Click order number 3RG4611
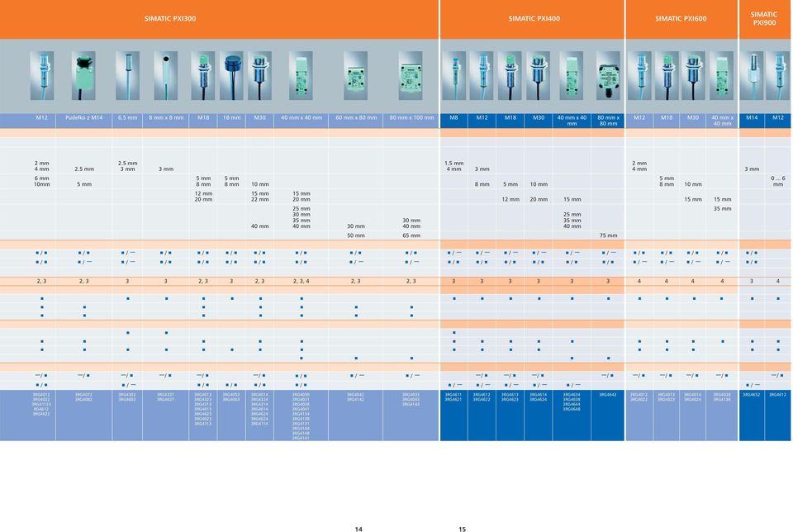The height and width of the screenshot is (532, 793). 453,394
